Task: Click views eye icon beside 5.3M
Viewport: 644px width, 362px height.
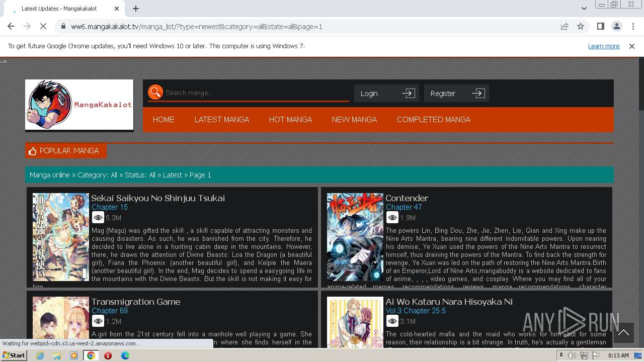Action: (x=98, y=218)
